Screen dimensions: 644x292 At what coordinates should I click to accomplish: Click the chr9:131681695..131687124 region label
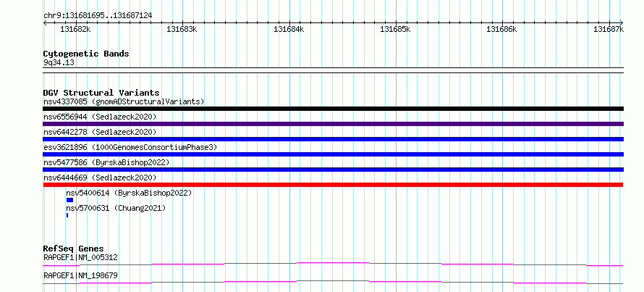[x=98, y=15]
